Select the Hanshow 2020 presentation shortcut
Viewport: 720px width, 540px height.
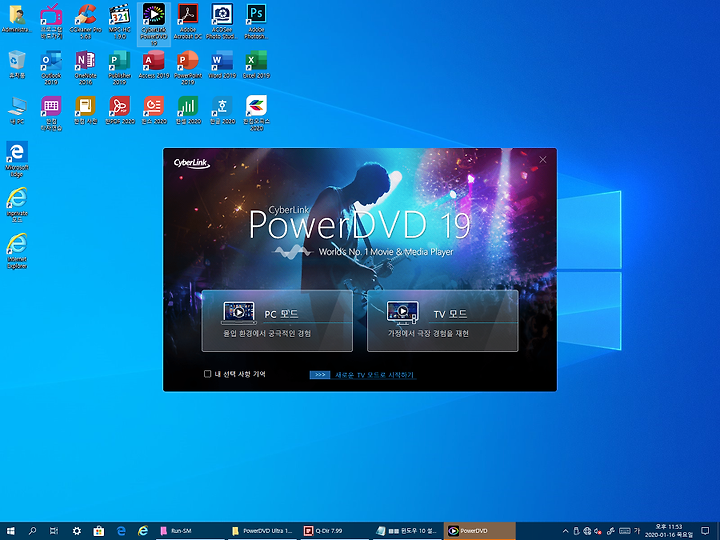(x=154, y=110)
